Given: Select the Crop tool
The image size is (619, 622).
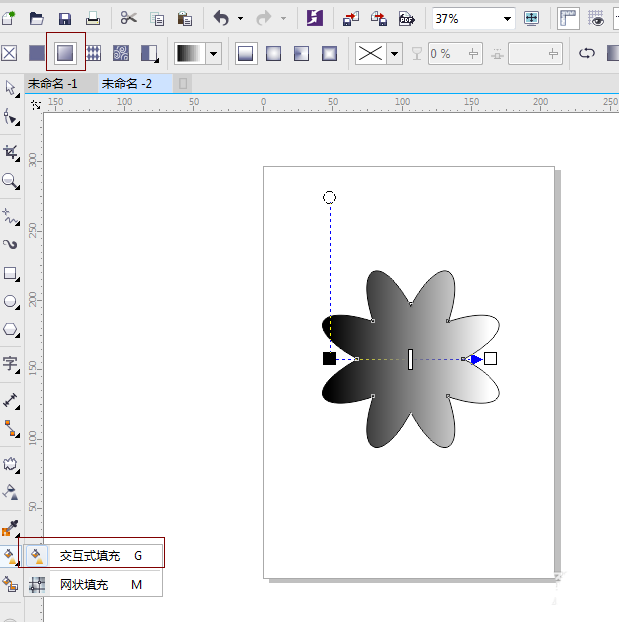Looking at the screenshot, I should (11, 153).
